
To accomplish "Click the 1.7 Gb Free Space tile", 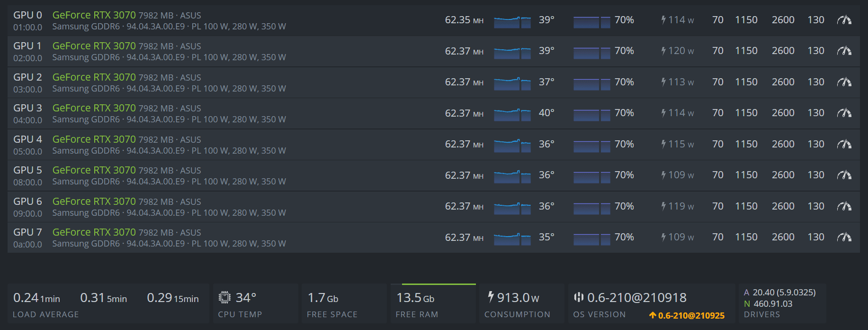I will (x=344, y=303).
